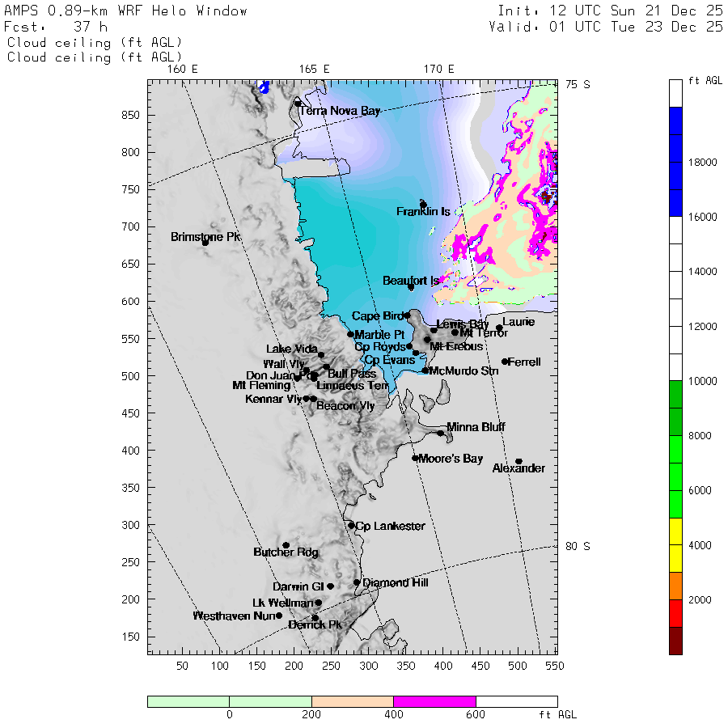The height and width of the screenshot is (728, 728).
Task: Click the Butcher Rdg marker dot
Action: pyautogui.click(x=286, y=545)
